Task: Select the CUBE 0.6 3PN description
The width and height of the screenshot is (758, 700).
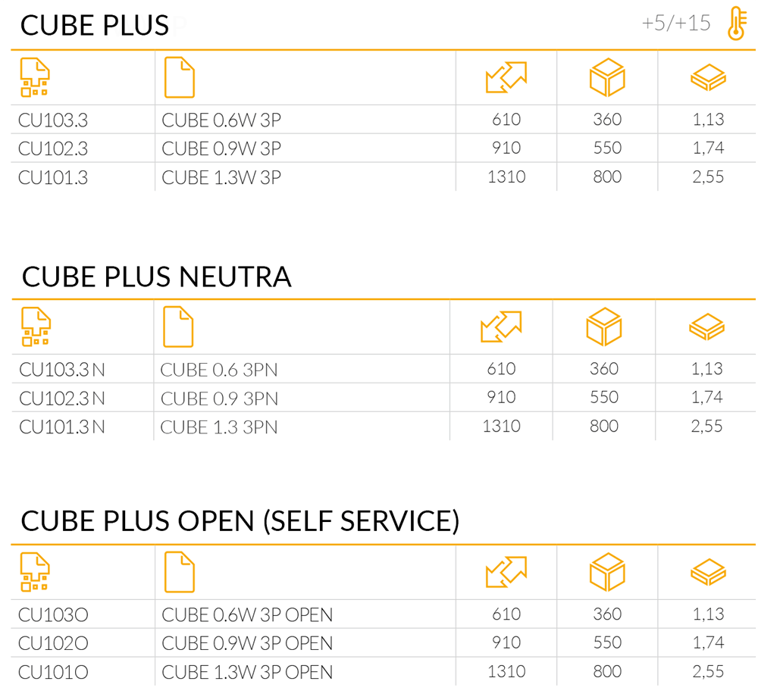Action: coord(219,370)
